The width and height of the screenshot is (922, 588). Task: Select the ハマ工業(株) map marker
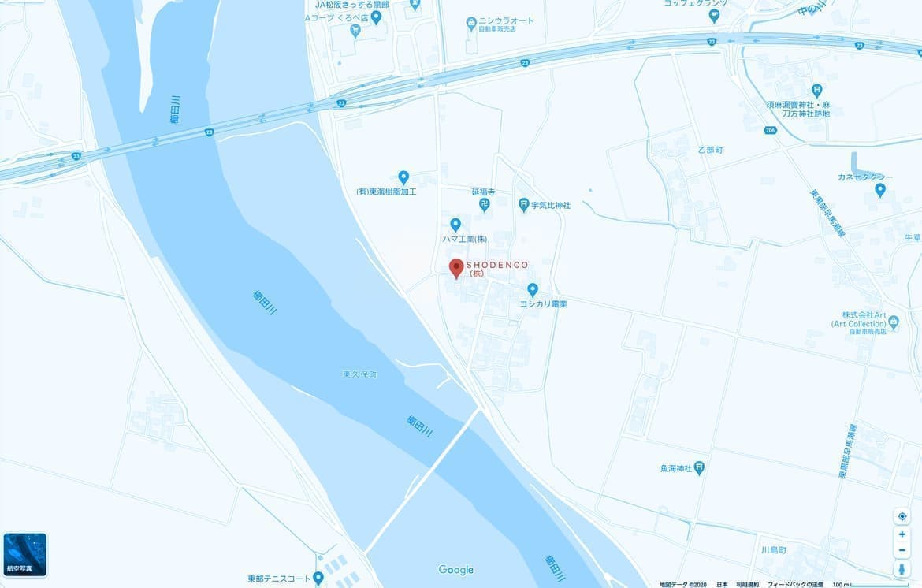(455, 225)
